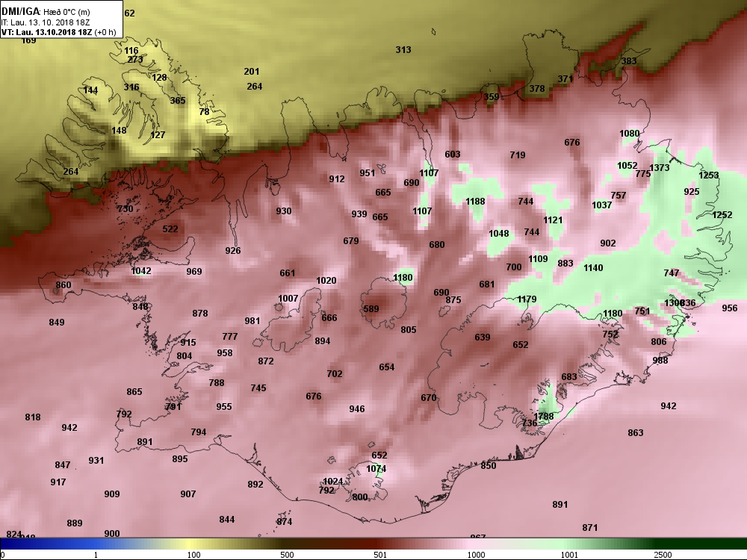Viewport: 747px width, 560px height.
Task: Click the map value 946
Action: [x=357, y=408]
